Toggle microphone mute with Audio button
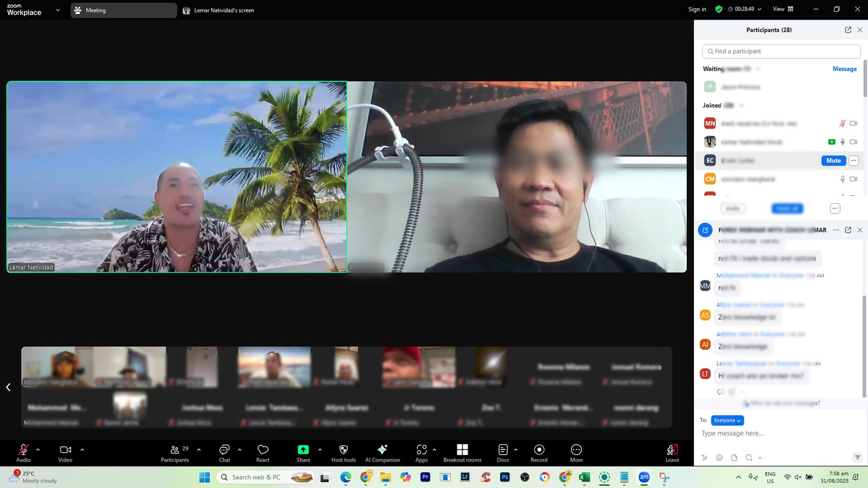This screenshot has width=868, height=488. [23, 453]
